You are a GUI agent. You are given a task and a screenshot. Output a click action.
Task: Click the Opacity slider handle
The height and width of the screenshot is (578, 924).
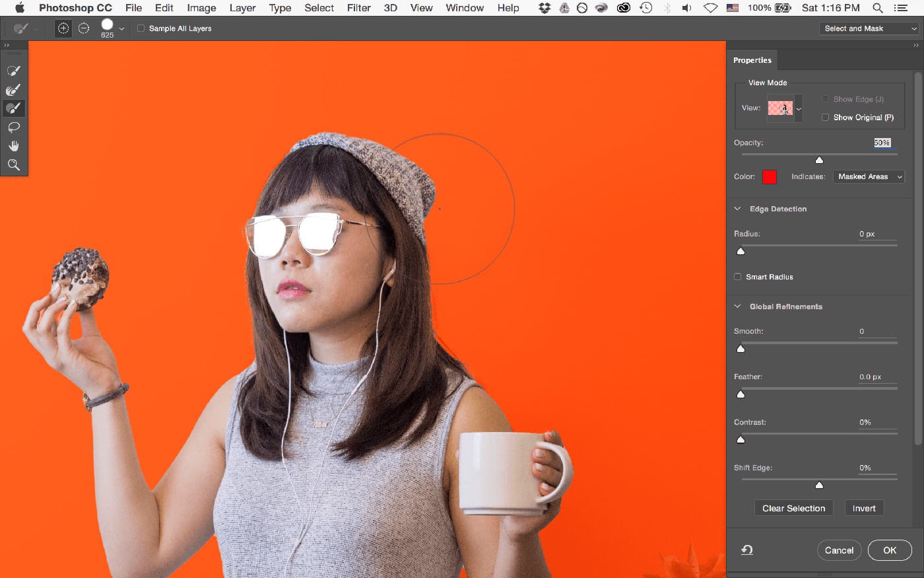tap(819, 160)
